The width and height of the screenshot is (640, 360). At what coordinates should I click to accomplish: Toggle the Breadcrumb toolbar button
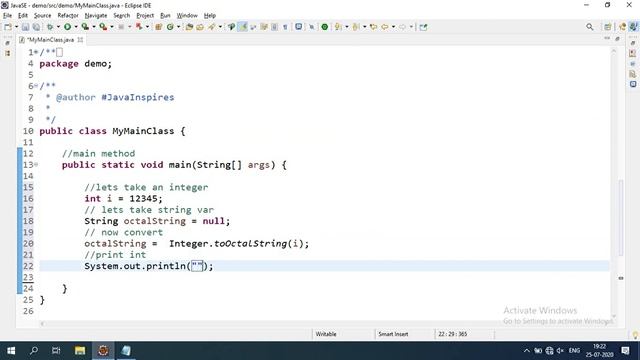[231, 27]
